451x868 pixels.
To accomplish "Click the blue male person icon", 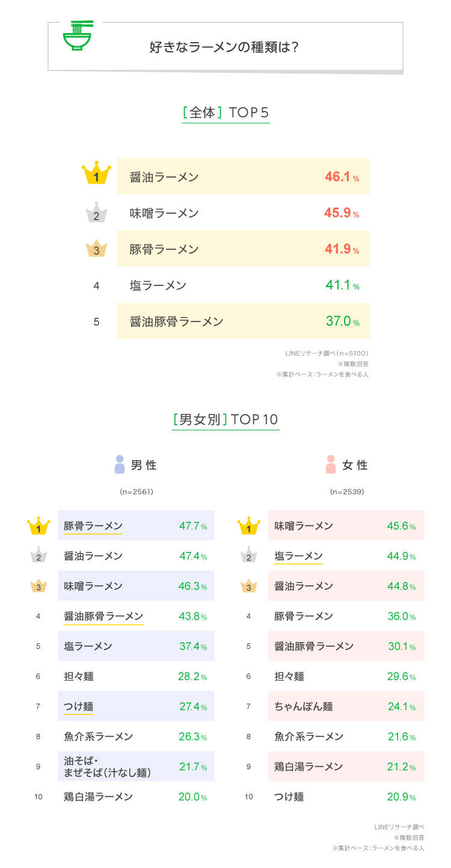I will point(120,465).
